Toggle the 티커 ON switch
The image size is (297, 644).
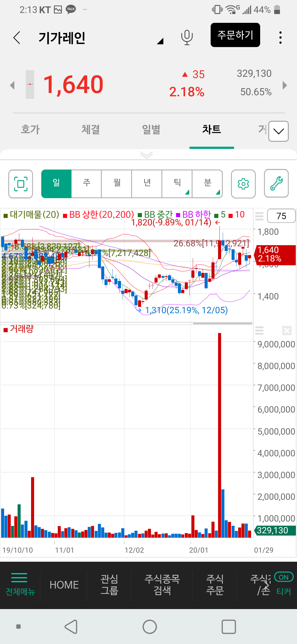[x=284, y=577]
